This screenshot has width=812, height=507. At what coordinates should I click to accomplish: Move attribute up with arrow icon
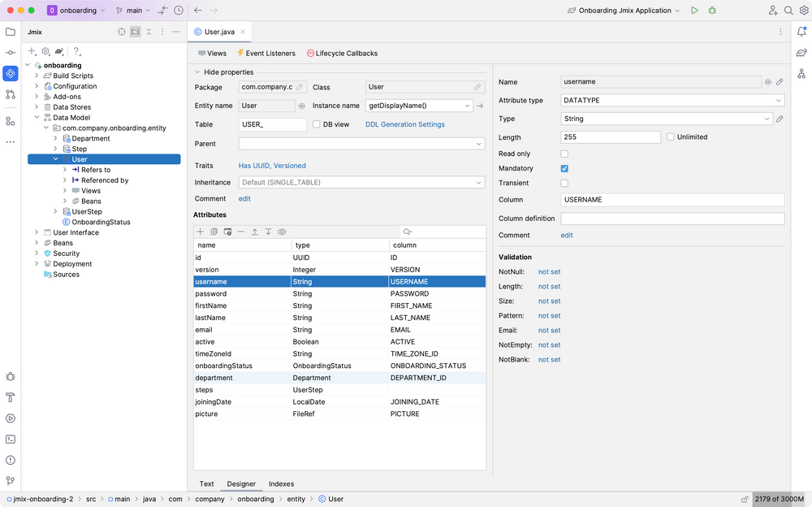pos(255,232)
